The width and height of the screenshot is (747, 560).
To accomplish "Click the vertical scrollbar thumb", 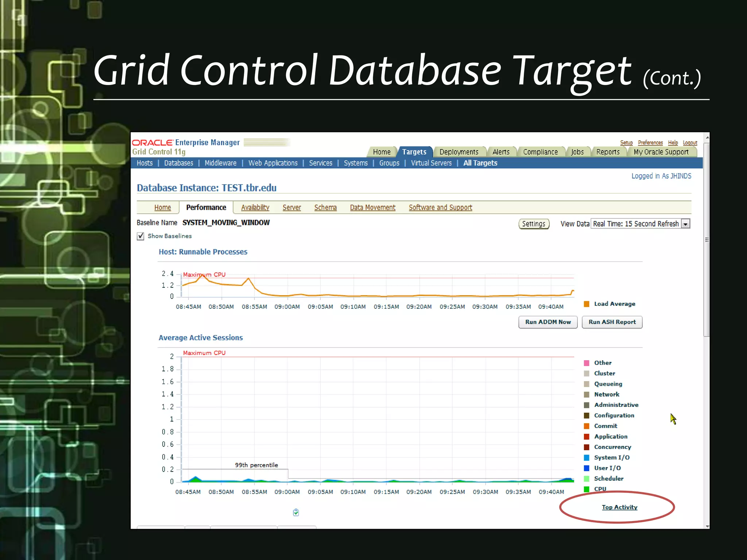I will (x=707, y=240).
